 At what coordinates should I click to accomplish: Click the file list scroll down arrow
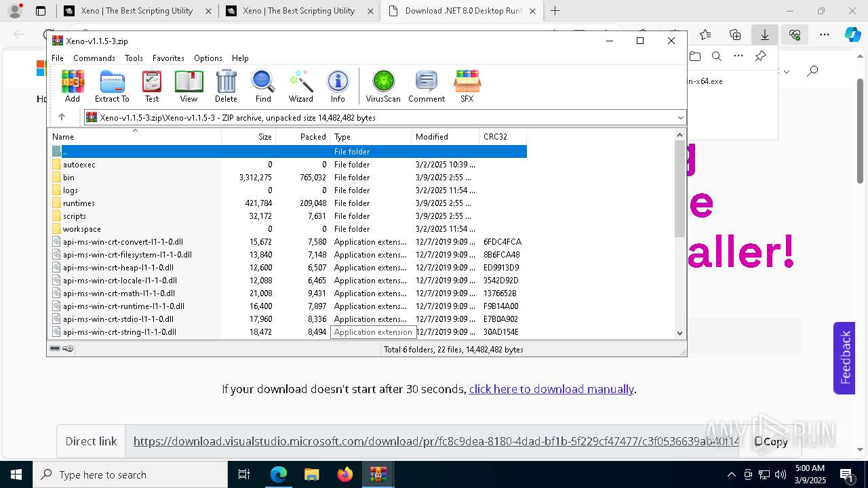(x=680, y=333)
